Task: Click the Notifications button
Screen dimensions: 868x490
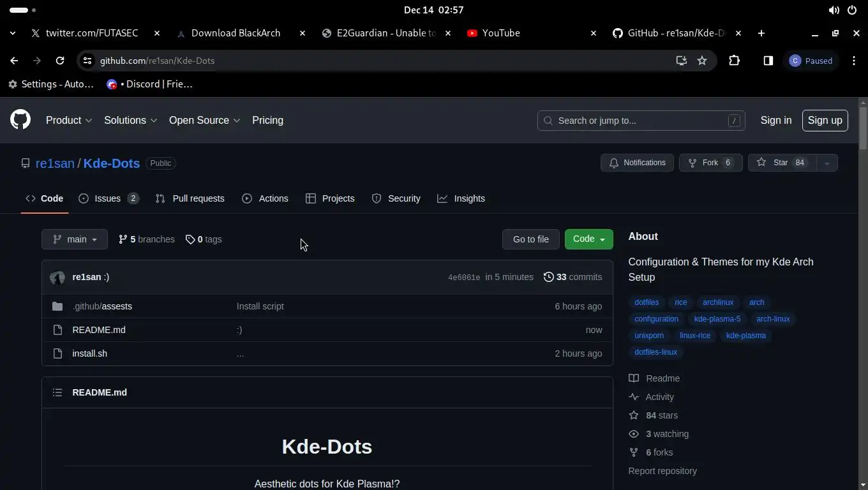Action: [x=637, y=163]
